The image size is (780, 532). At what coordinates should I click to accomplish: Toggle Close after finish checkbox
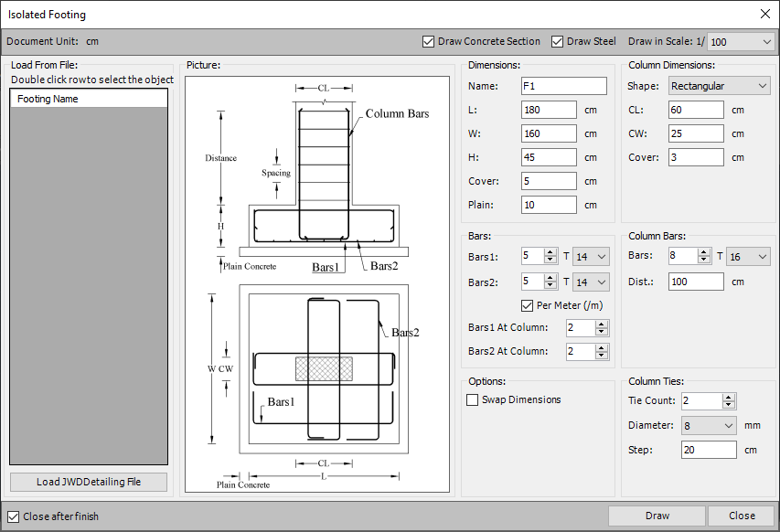(13, 516)
